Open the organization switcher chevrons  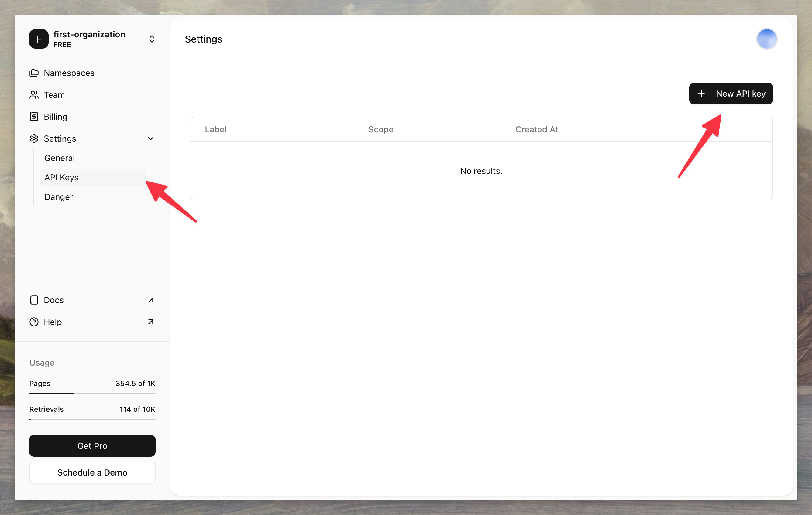pyautogui.click(x=152, y=39)
